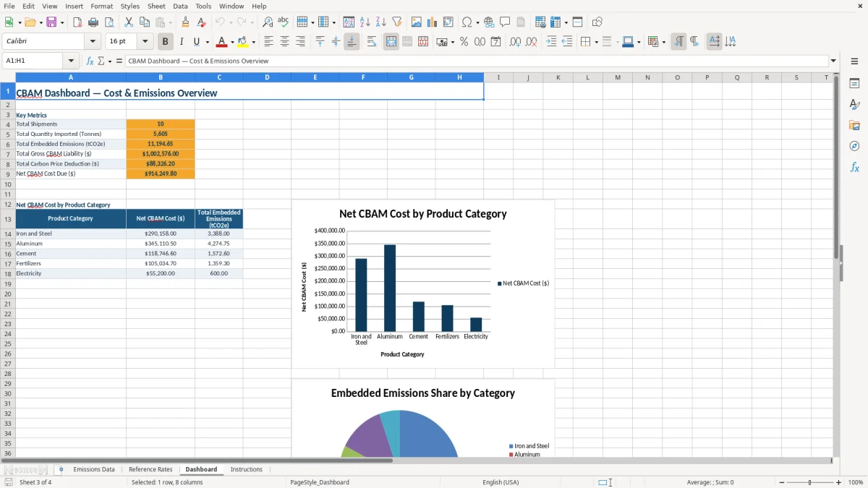Open the Paste options dropdown arrow
The height and width of the screenshot is (488, 868).
(171, 22)
